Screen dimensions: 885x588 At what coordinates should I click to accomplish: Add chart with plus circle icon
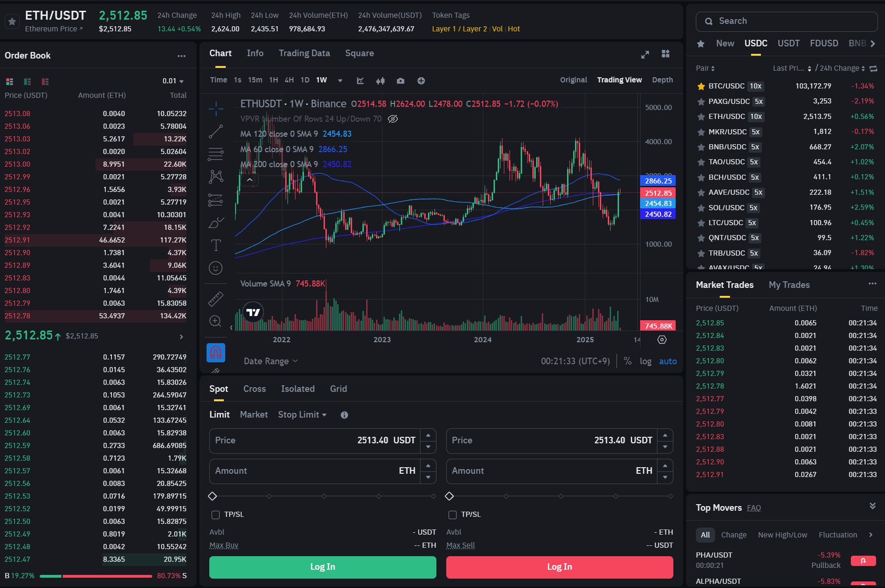click(421, 81)
